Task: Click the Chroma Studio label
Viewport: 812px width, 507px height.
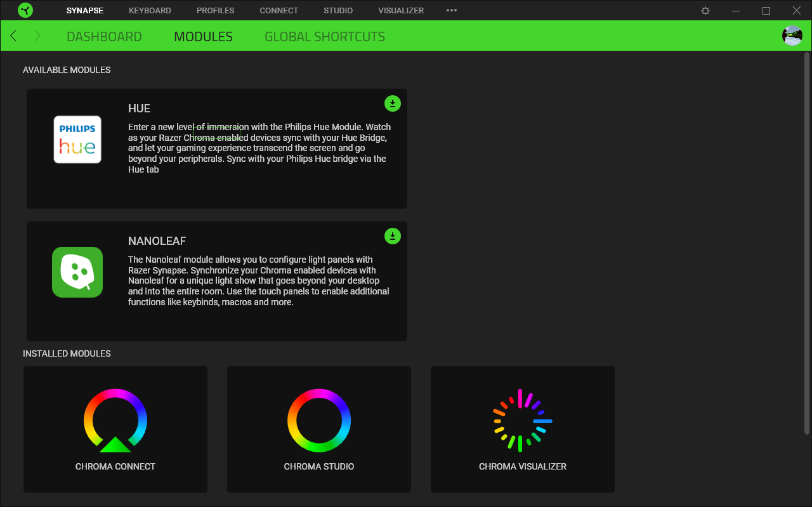Action: pos(319,466)
